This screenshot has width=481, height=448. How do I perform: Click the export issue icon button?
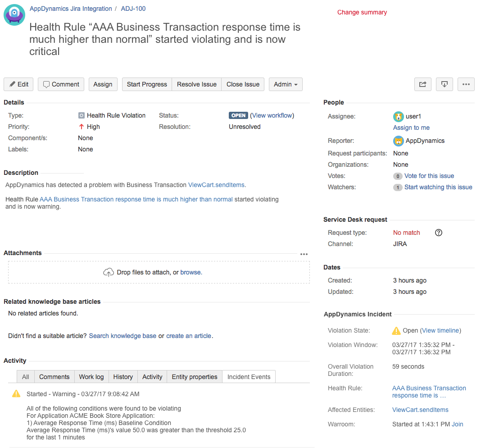(x=444, y=84)
